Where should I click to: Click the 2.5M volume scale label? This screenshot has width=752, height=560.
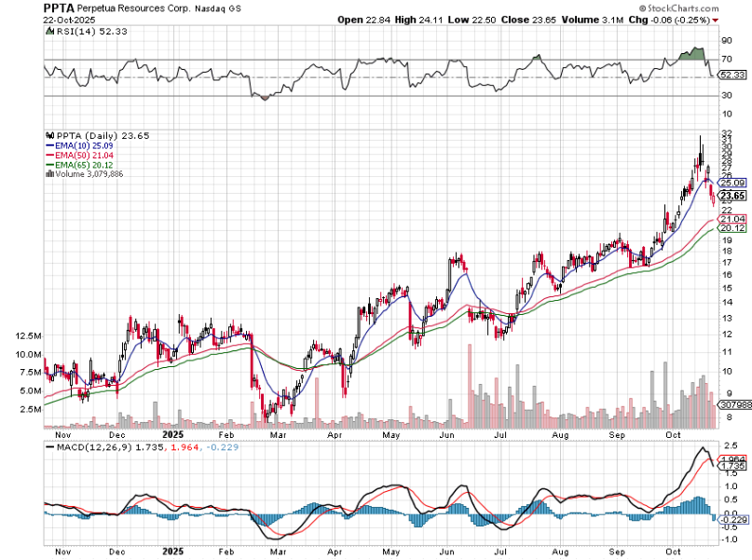(x=31, y=409)
